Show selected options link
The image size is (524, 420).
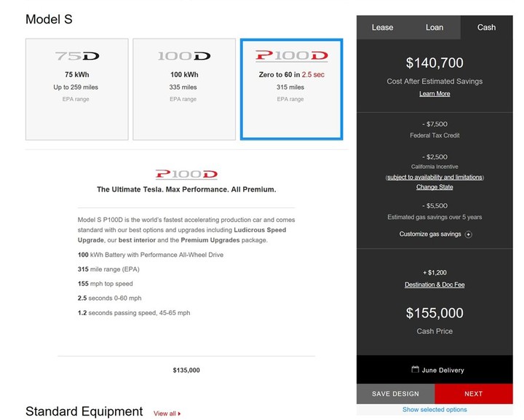(434, 410)
